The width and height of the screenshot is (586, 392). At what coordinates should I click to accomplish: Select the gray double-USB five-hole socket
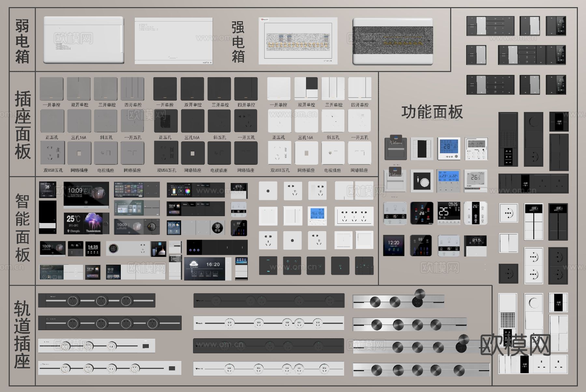tap(52, 153)
